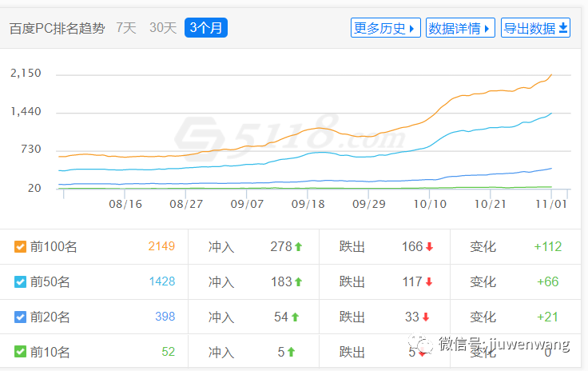Click the 11/01 date on the x-axis

point(551,204)
